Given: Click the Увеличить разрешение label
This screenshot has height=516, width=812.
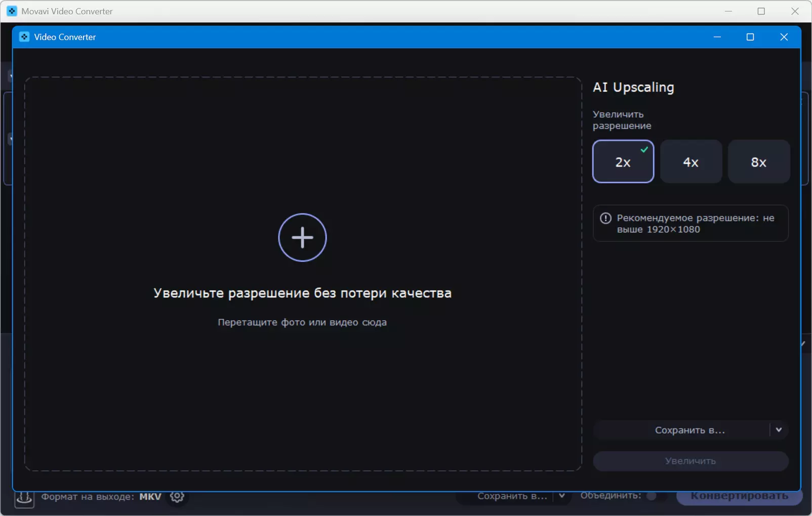Looking at the screenshot, I should (622, 120).
